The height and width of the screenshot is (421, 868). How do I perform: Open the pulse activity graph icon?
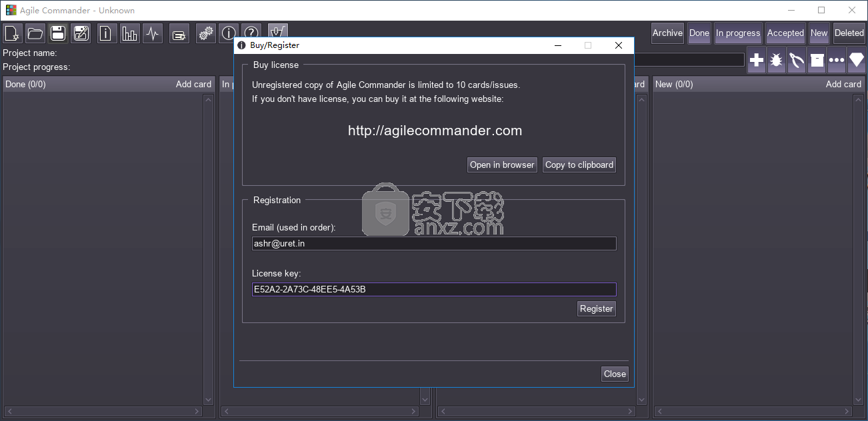pos(153,33)
